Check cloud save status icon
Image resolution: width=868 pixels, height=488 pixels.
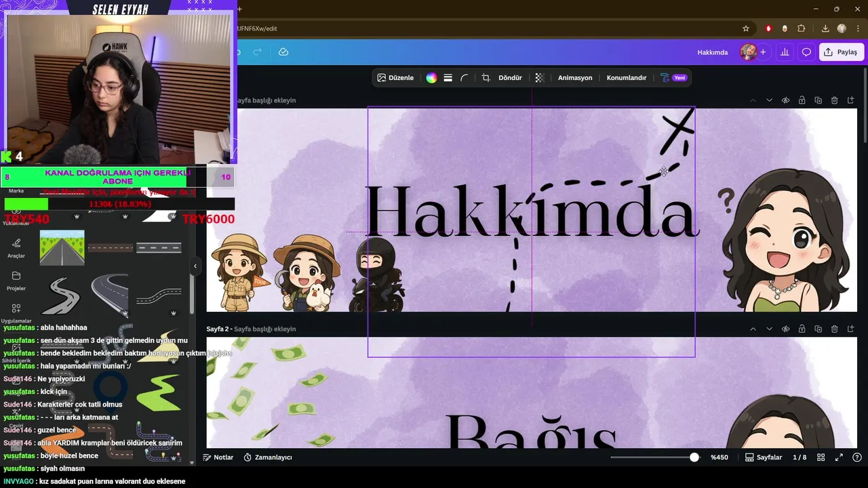pos(283,52)
